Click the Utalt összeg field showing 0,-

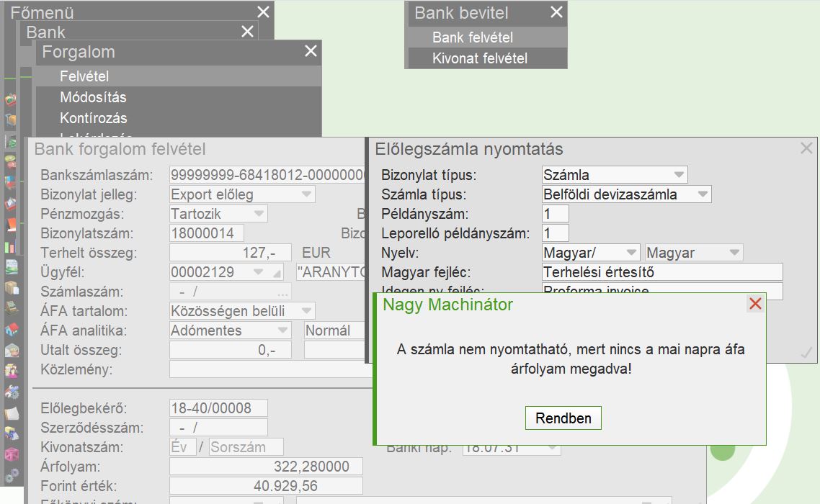230,350
